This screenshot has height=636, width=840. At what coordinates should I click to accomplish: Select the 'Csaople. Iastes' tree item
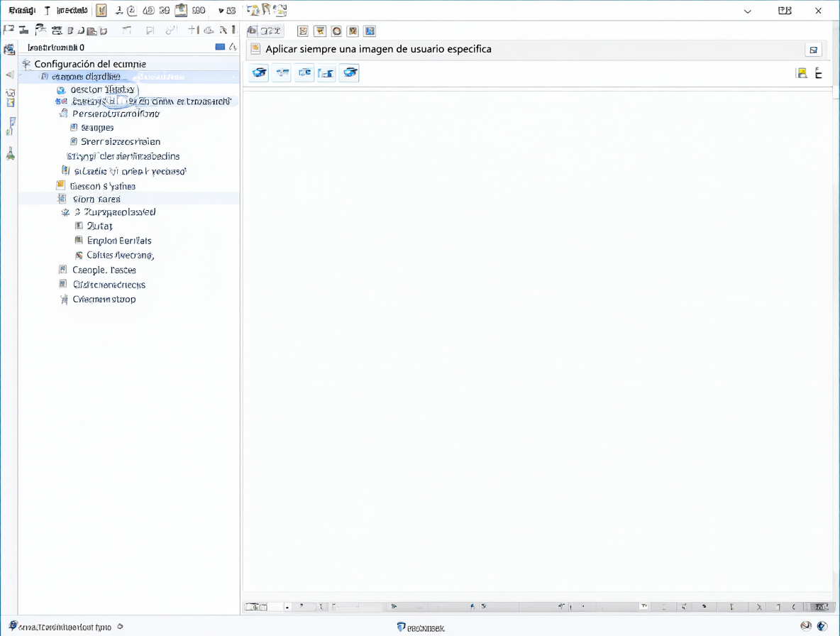pyautogui.click(x=104, y=270)
